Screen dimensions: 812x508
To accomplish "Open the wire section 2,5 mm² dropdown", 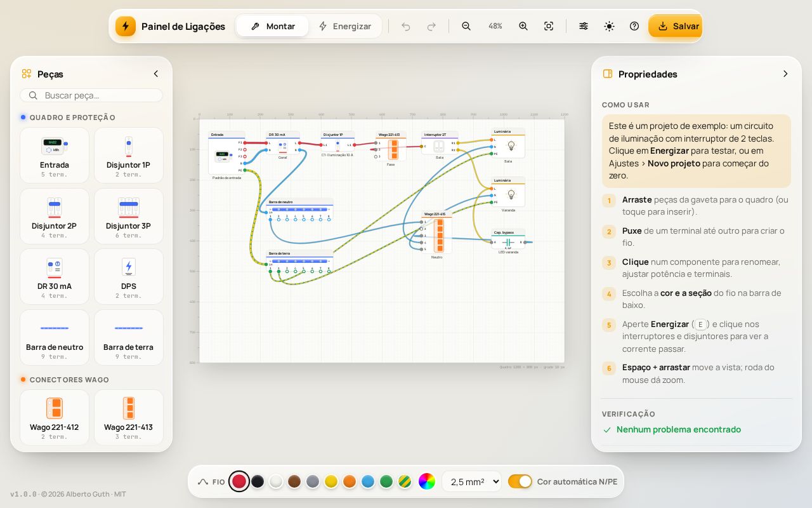I will [471, 481].
